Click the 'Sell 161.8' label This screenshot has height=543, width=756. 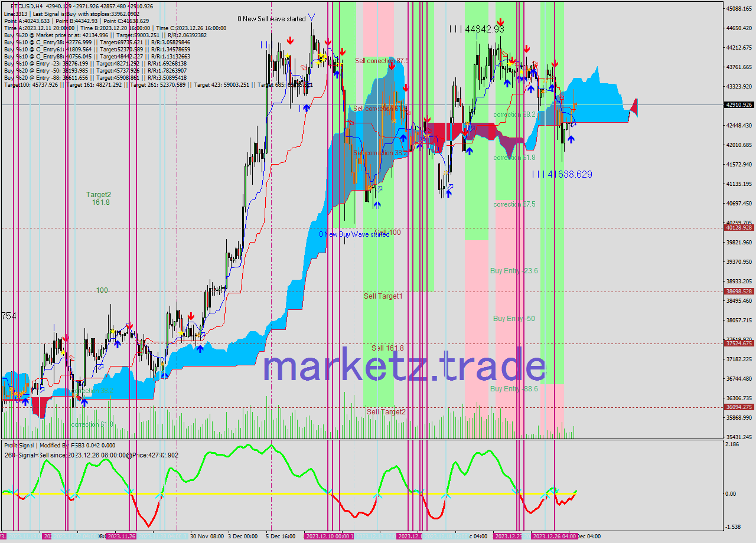[387, 348]
